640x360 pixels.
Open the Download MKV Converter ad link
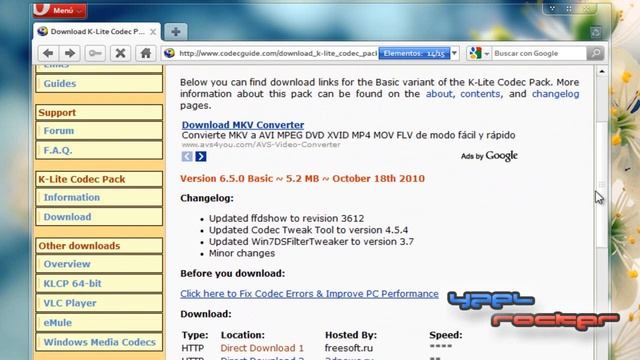click(243, 125)
